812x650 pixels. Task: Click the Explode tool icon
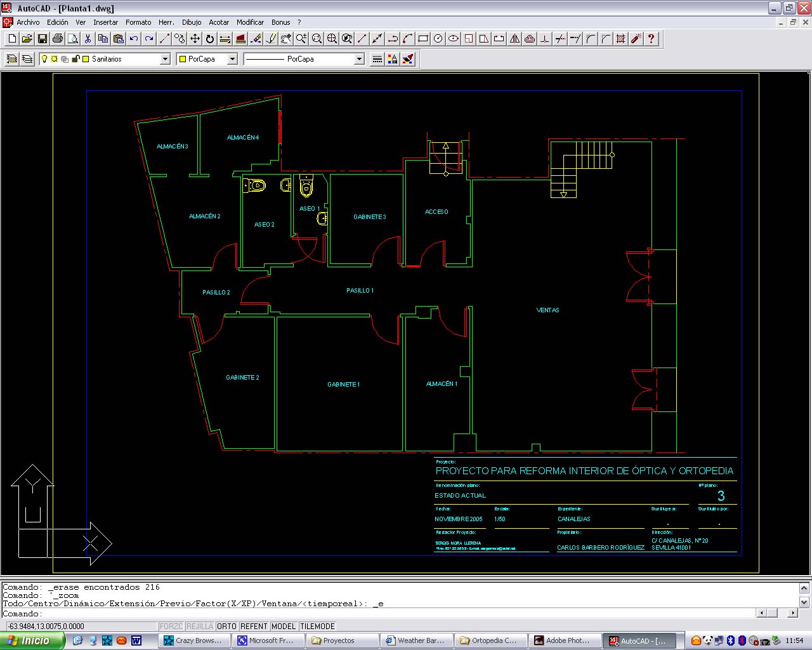coord(636,39)
